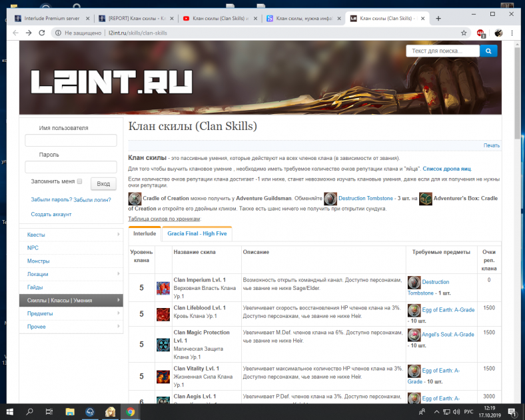525x420 pixels.
Task: Open the new tab plus button
Action: [x=438, y=17]
